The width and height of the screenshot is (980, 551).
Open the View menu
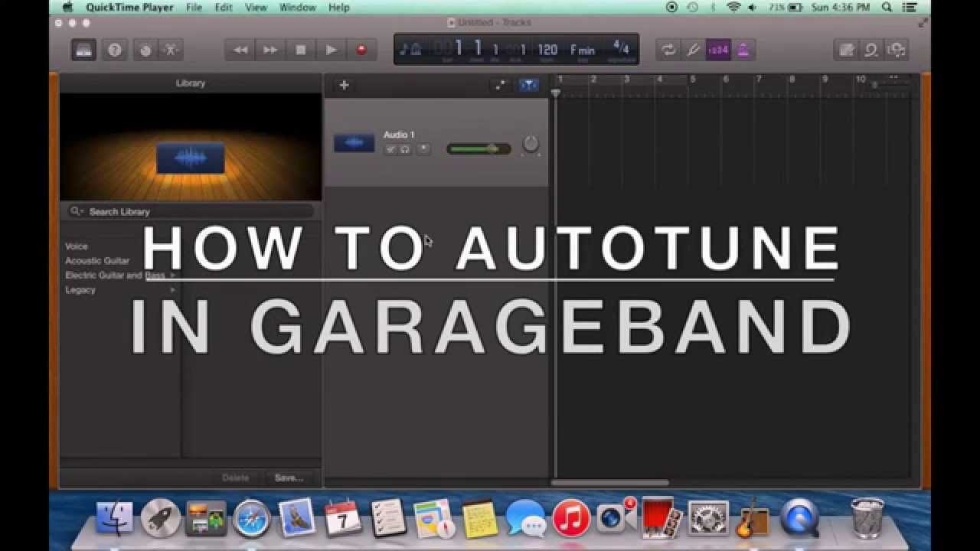click(x=256, y=7)
